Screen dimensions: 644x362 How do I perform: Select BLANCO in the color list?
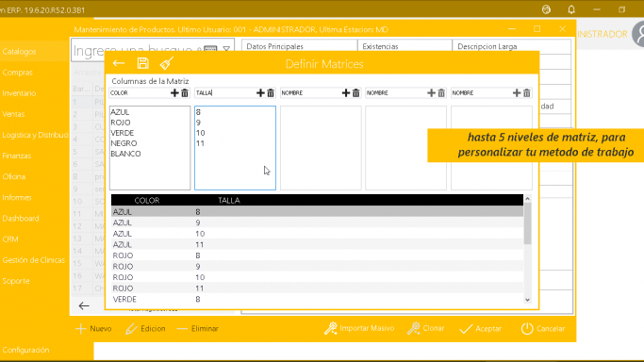tap(125, 154)
